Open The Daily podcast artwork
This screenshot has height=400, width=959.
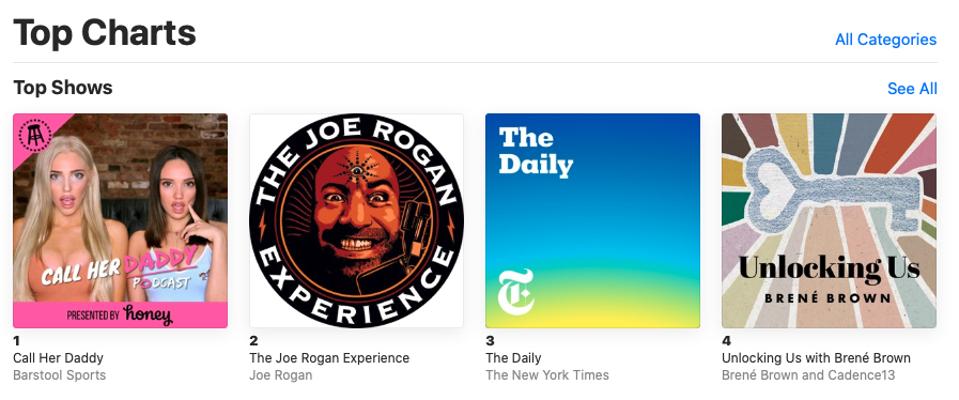click(592, 220)
